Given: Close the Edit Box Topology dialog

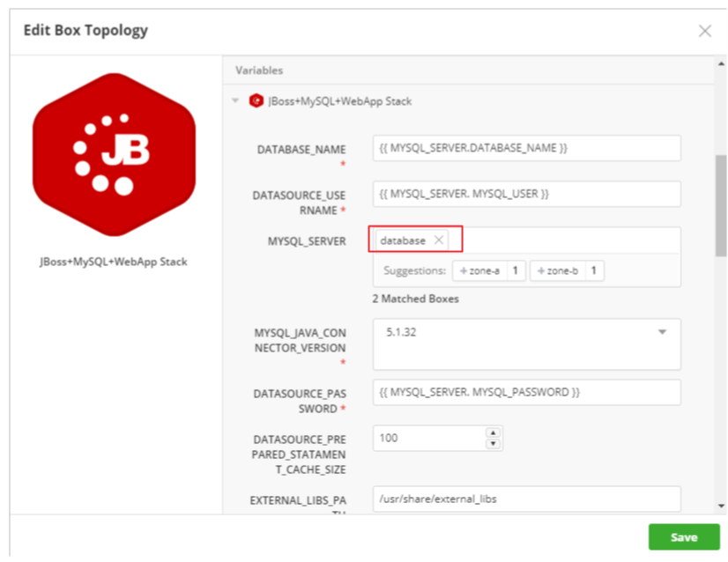Looking at the screenshot, I should [x=705, y=31].
